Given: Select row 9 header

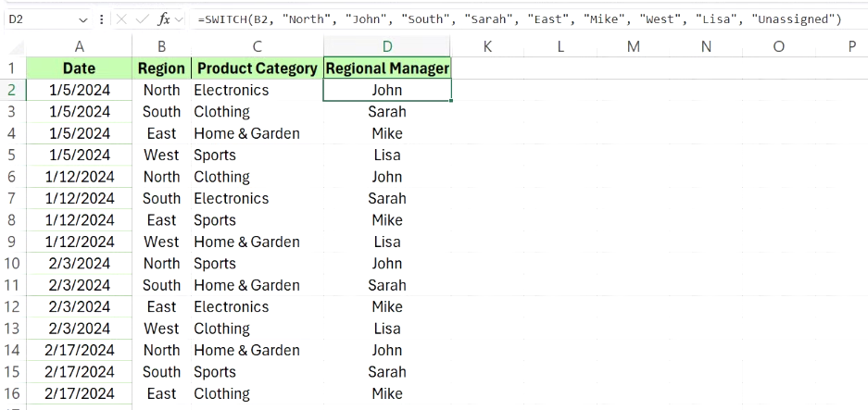Looking at the screenshot, I should tap(12, 242).
